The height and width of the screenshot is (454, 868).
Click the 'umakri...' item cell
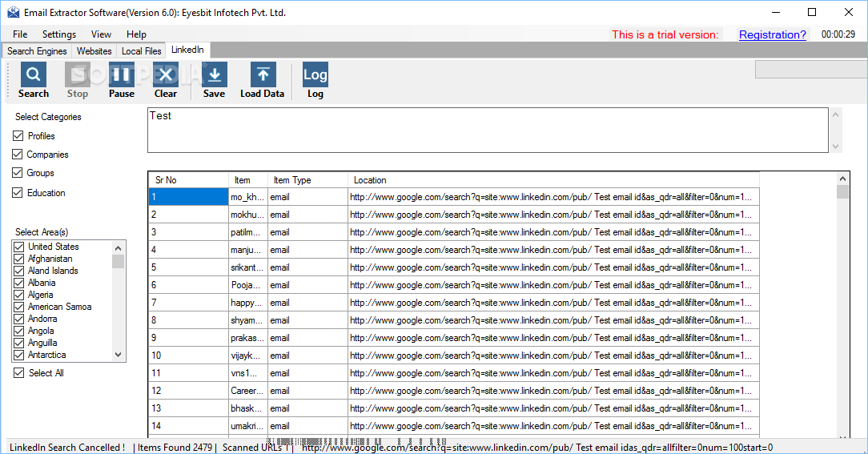(248, 426)
